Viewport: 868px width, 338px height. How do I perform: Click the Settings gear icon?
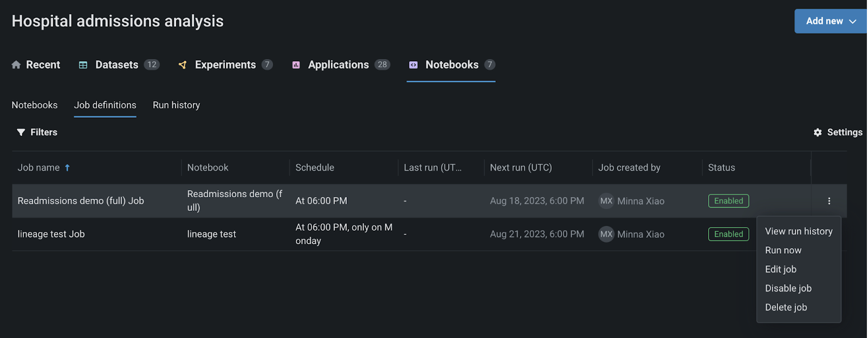818,132
